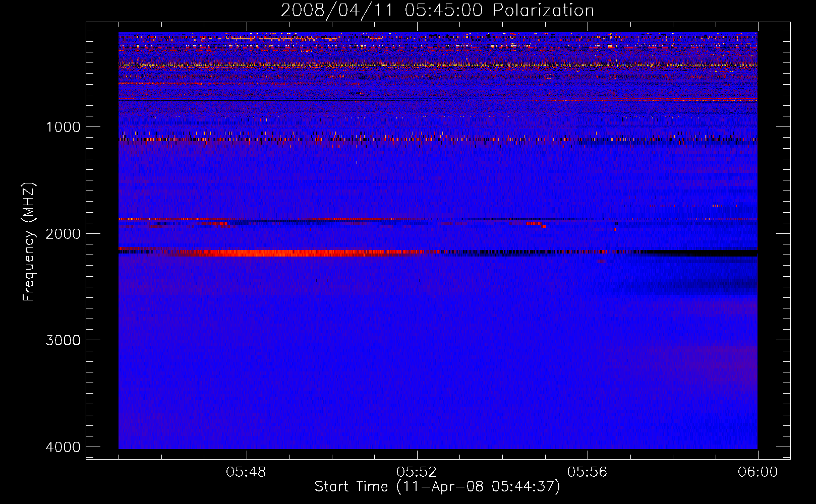Click the 05:48 time tick label
The height and width of the screenshot is (504, 816).
246,472
